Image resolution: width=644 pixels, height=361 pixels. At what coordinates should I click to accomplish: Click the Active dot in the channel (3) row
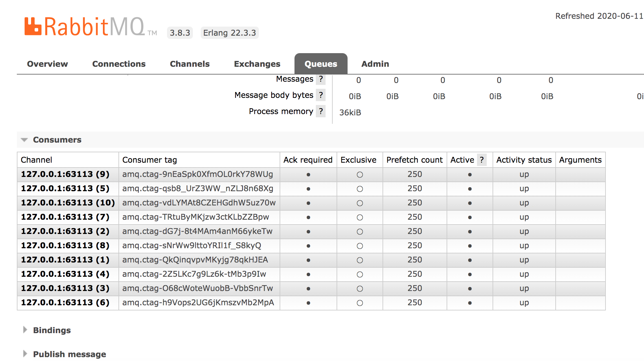click(x=470, y=289)
